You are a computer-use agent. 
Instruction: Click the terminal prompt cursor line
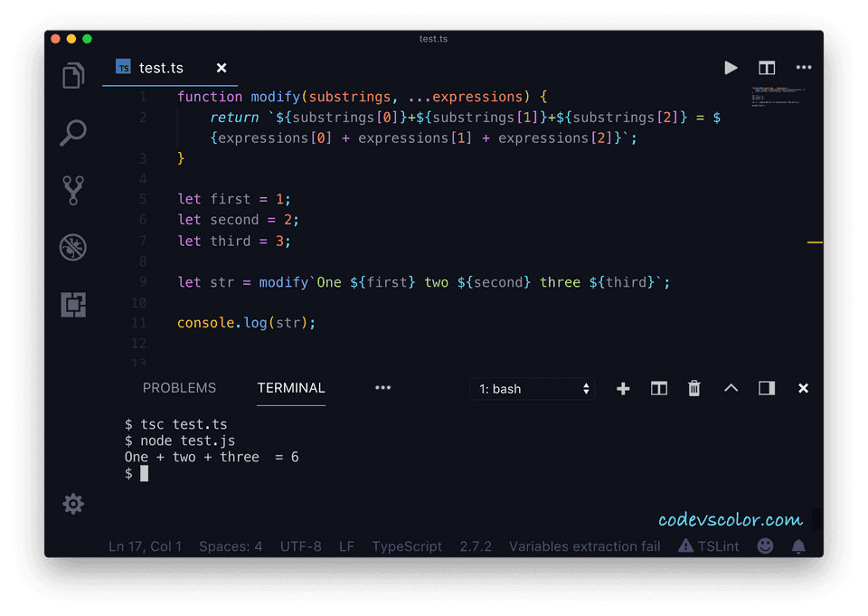(137, 474)
